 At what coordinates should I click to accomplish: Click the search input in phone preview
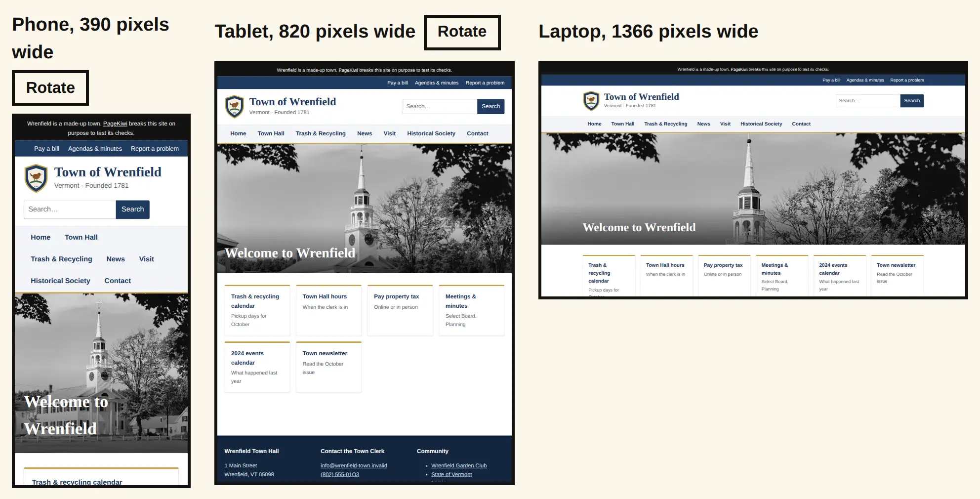pos(70,209)
